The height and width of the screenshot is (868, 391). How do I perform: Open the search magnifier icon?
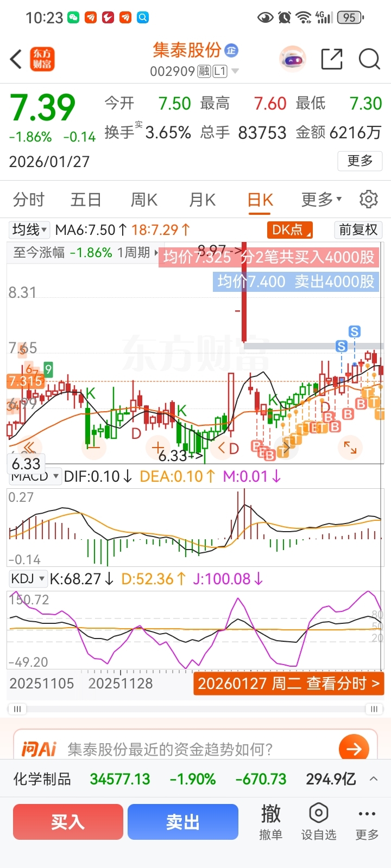(369, 59)
